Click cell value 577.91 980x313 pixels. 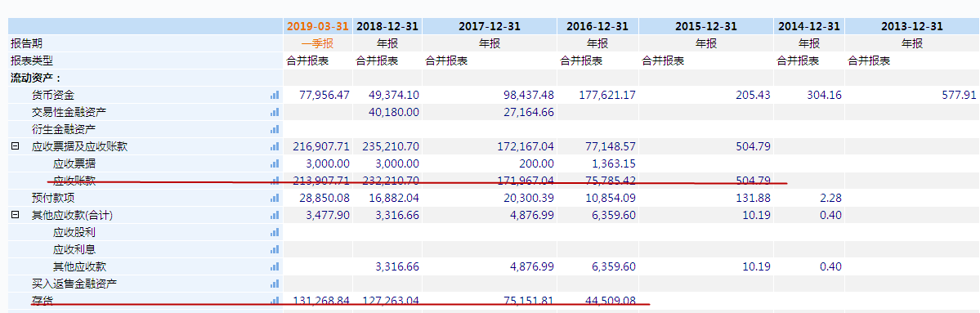coord(959,95)
